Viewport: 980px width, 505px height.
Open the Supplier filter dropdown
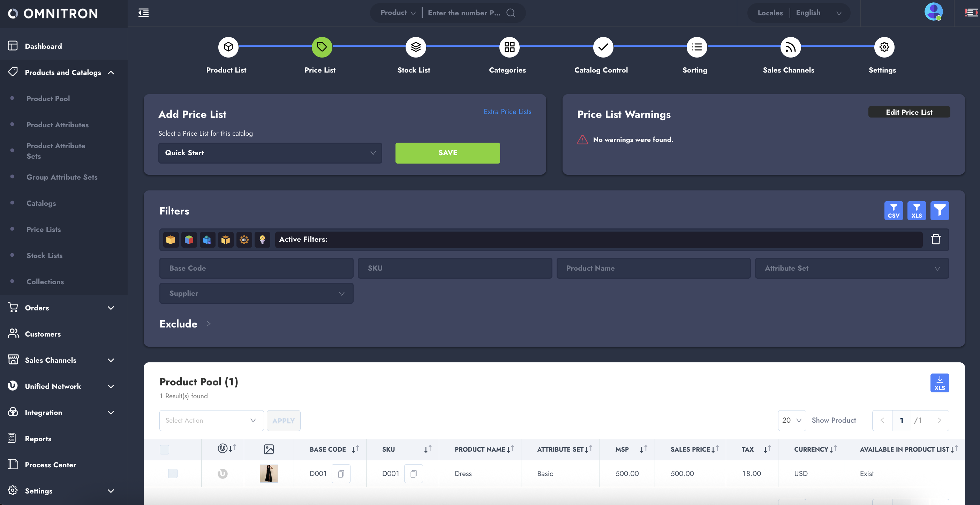point(256,293)
